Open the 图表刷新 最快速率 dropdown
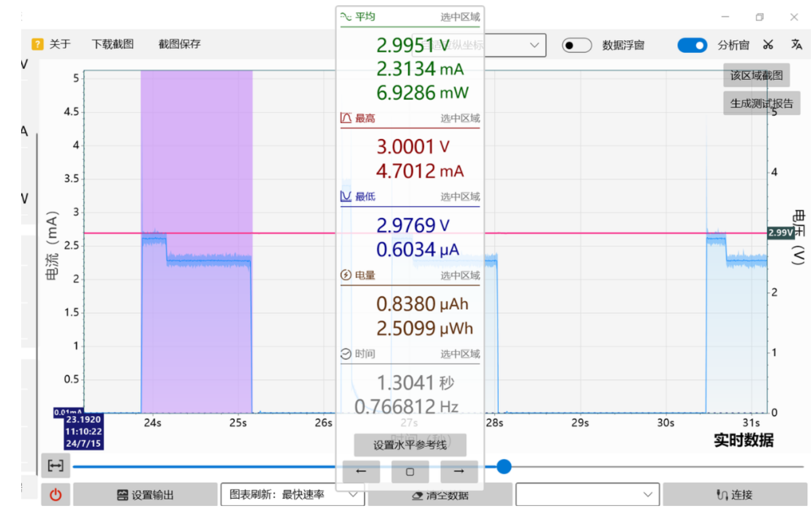Viewport: 812px width, 507px height. [293, 495]
